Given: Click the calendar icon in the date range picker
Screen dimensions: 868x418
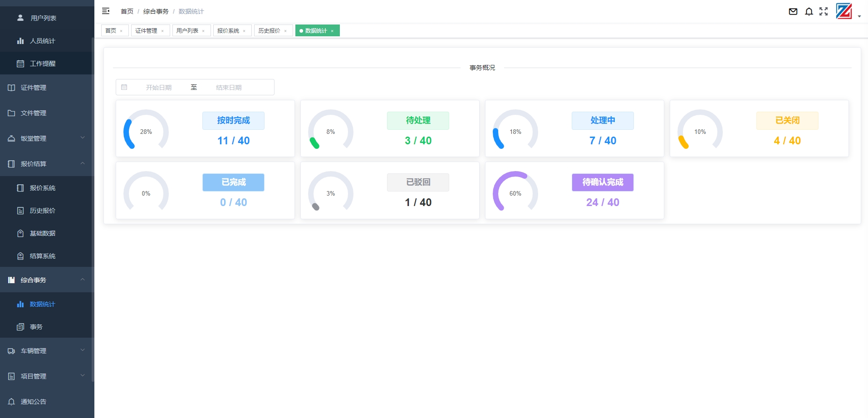Looking at the screenshot, I should pyautogui.click(x=124, y=87).
